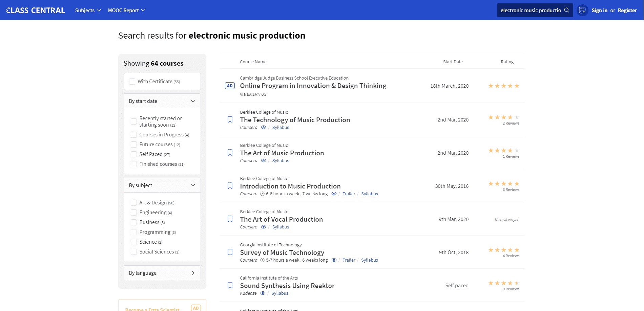Check Recently started or starting soon
Viewport: 644px width, 311px height.
(134, 121)
